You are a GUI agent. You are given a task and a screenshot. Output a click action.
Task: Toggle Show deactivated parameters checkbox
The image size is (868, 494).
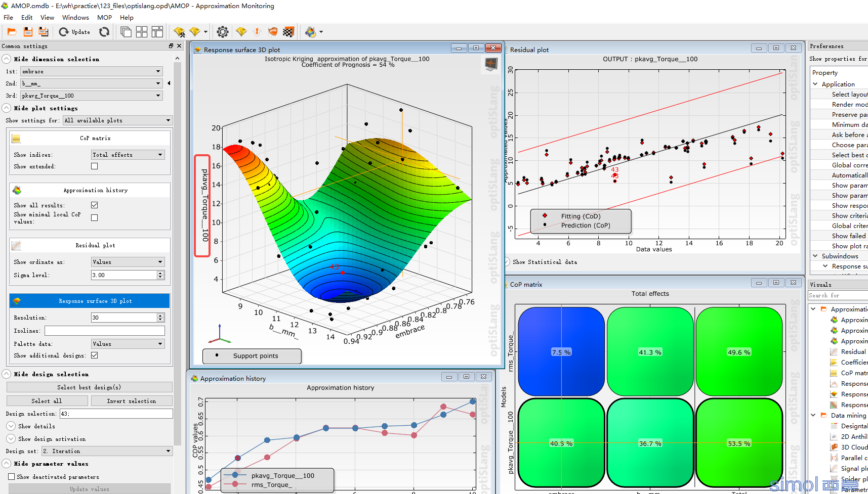pos(12,477)
